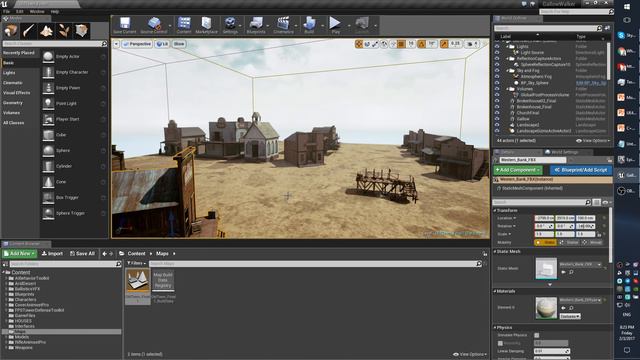Viewport: 640px width, 360px height.
Task: Click the Content toolbar icon
Action: [184, 25]
